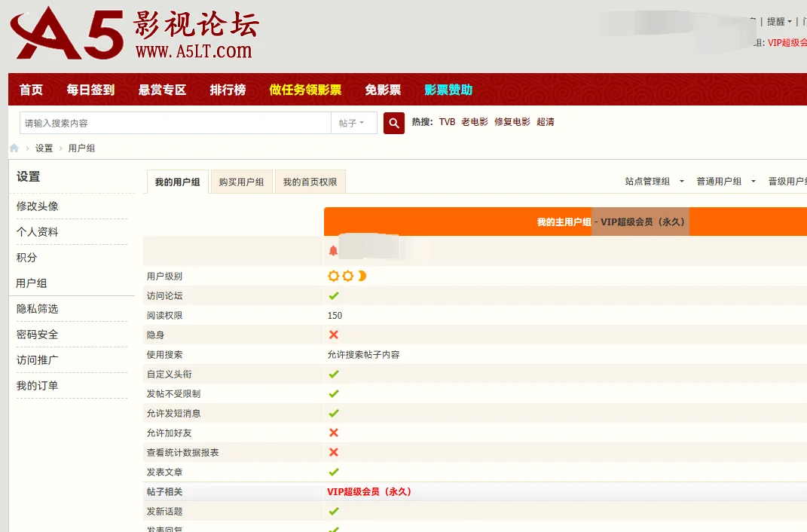Switch to the 购买用户组 tab
This screenshot has width=807, height=532.
pyautogui.click(x=241, y=182)
